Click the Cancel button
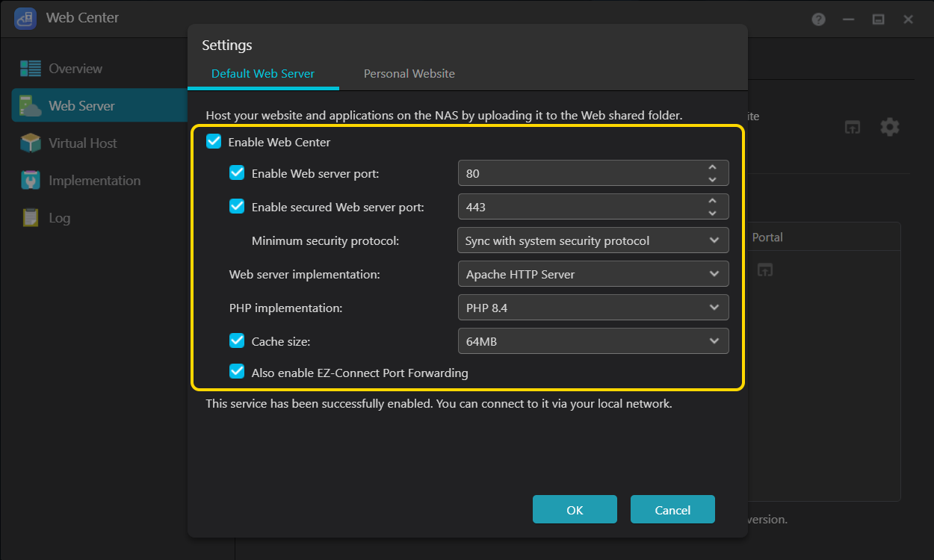 pos(672,510)
